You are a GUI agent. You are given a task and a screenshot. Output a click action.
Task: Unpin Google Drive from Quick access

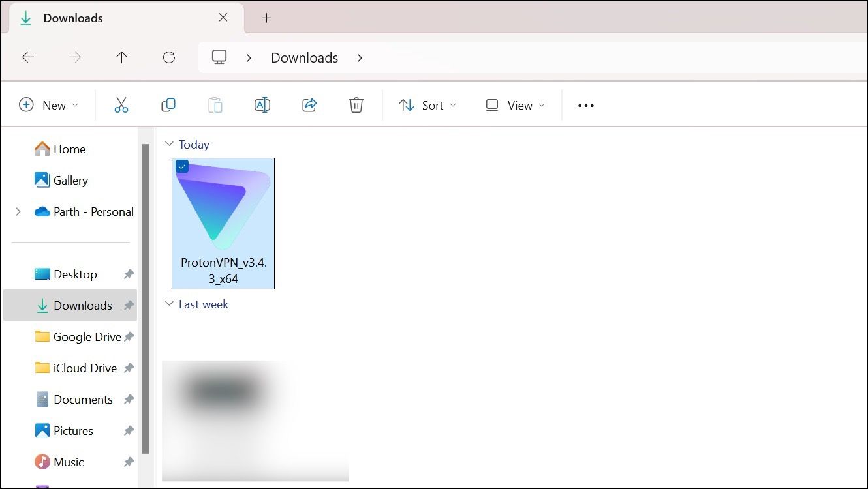(x=128, y=336)
